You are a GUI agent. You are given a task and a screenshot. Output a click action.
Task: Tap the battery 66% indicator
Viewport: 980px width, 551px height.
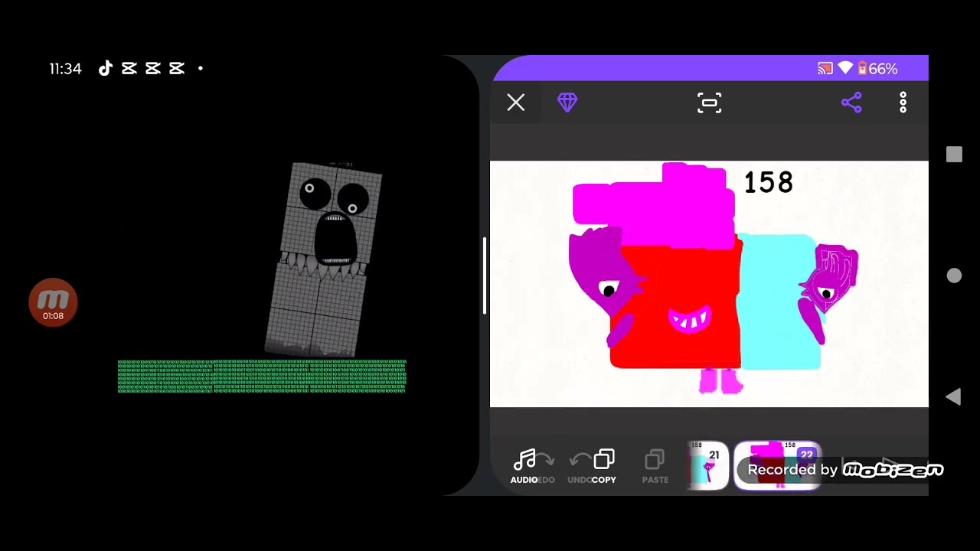(877, 69)
